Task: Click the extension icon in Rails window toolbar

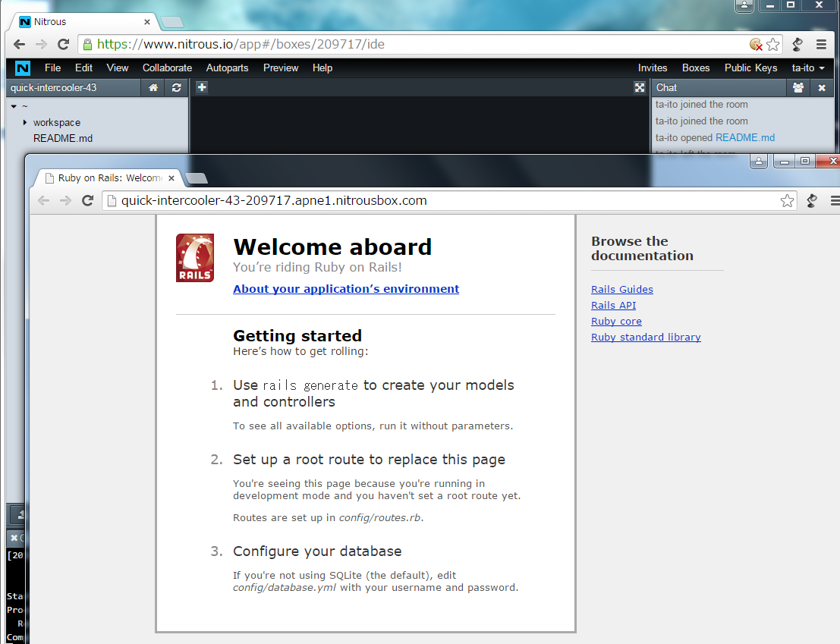Action: click(812, 201)
